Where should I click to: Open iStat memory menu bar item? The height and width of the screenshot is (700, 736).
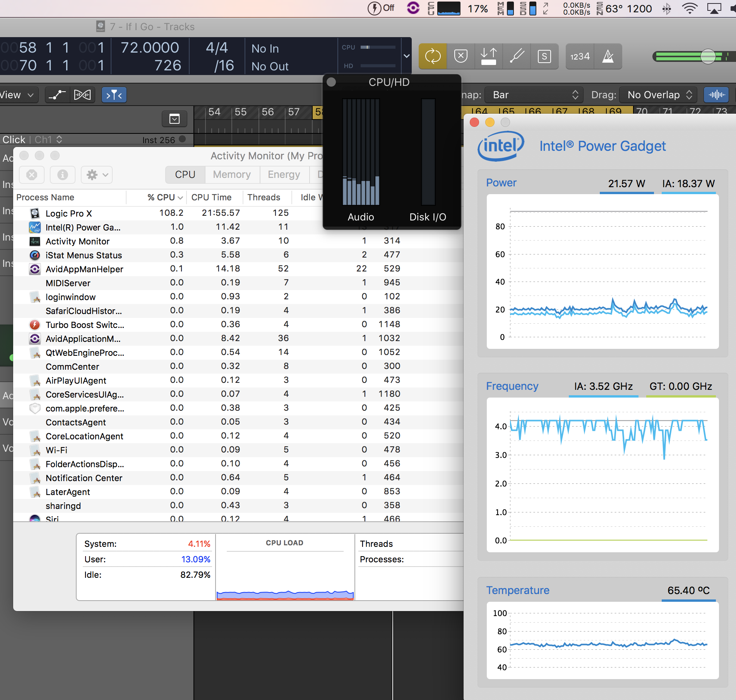[x=505, y=8]
